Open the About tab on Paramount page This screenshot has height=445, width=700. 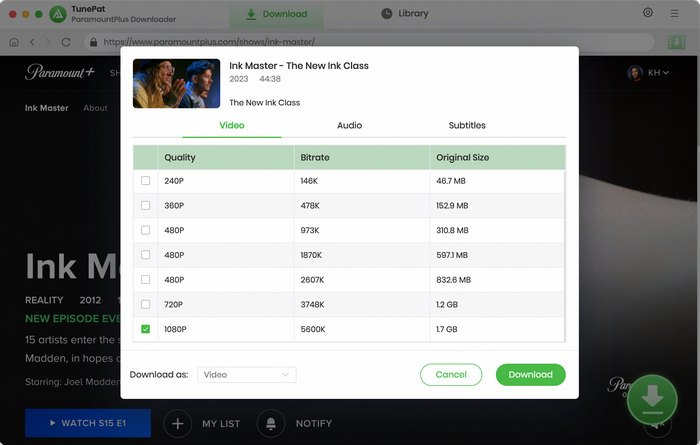tap(95, 108)
